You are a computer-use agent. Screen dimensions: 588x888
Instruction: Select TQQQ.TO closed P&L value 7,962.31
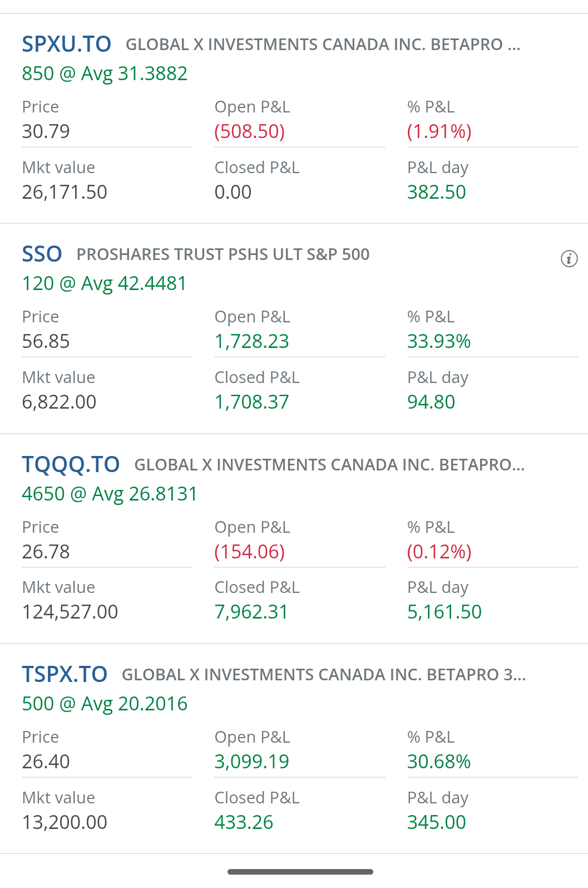[x=251, y=612]
